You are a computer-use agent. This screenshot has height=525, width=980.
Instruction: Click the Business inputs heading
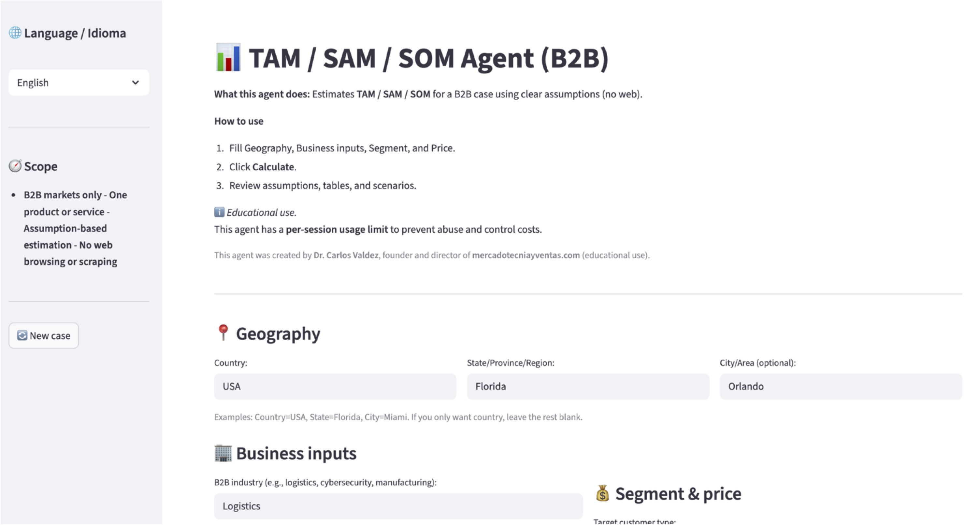[x=296, y=453]
